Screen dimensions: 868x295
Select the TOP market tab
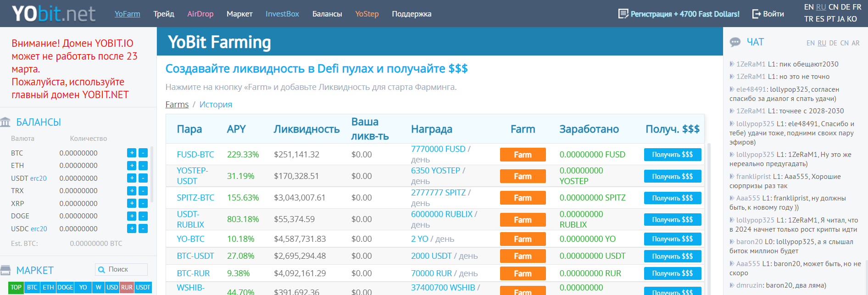click(16, 287)
